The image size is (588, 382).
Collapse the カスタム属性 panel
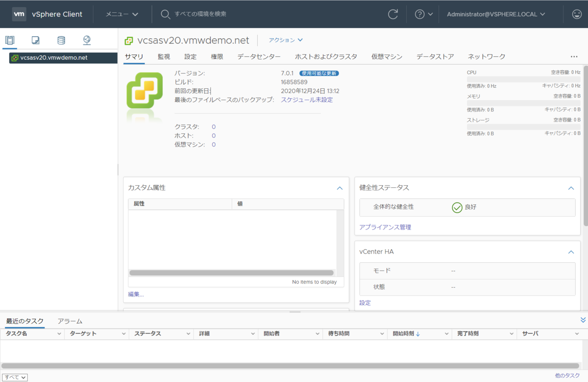pyautogui.click(x=340, y=188)
